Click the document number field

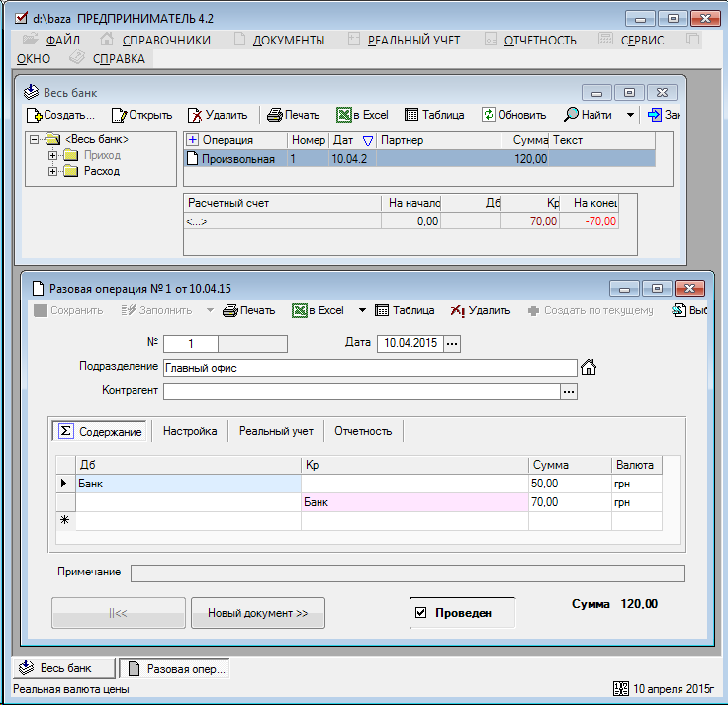point(191,344)
